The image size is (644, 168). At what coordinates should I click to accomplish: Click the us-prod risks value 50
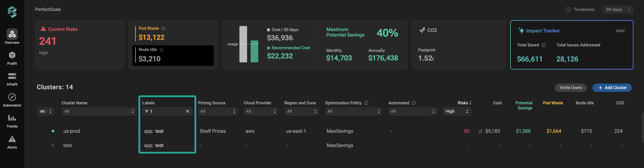coord(467,131)
